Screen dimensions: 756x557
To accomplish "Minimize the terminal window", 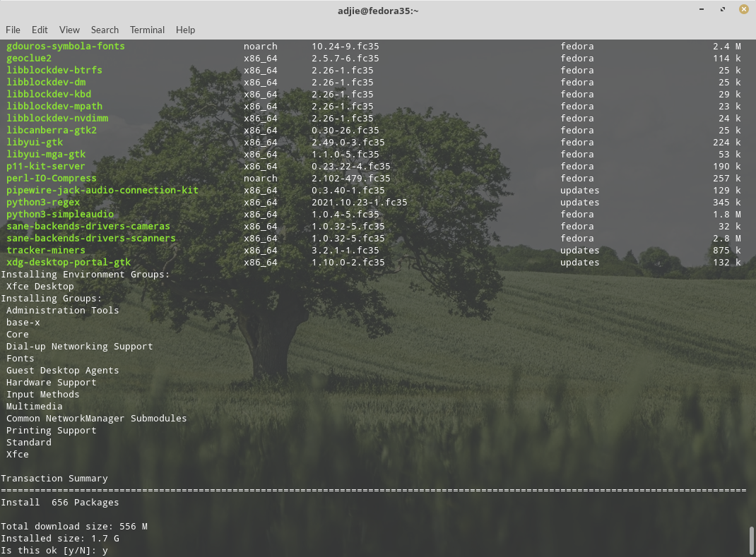I will [702, 9].
